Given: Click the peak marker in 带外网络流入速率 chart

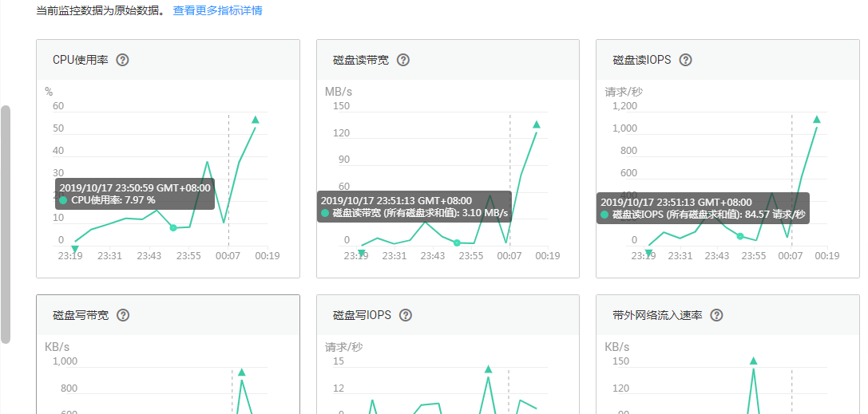Looking at the screenshot, I should click(x=753, y=361).
